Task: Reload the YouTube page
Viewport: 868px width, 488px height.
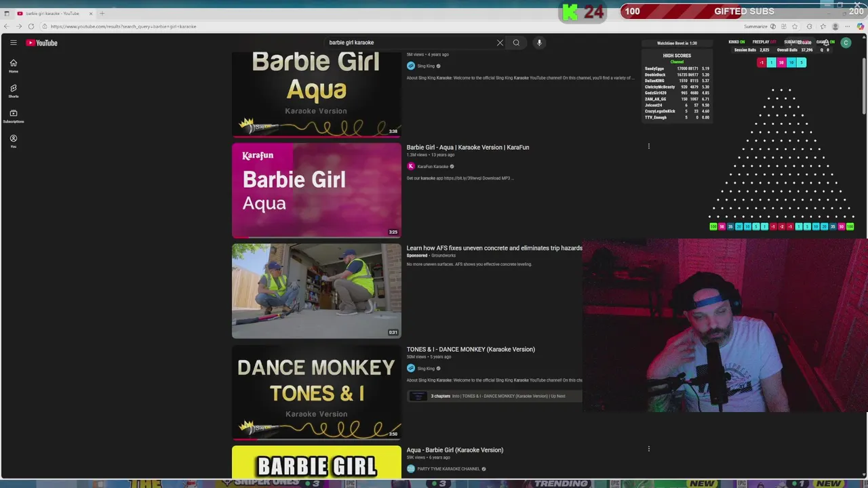Action: [31, 26]
